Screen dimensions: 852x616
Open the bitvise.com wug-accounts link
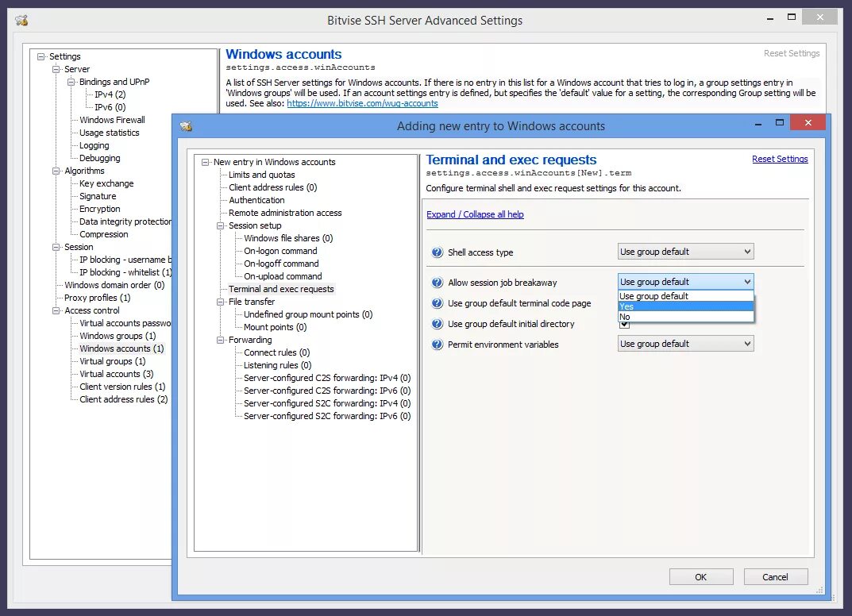(x=362, y=103)
